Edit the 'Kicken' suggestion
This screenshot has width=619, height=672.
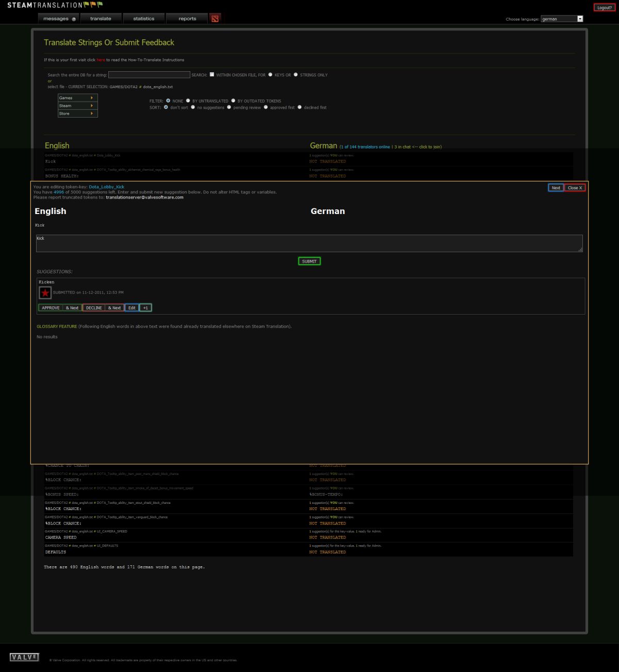pyautogui.click(x=132, y=308)
